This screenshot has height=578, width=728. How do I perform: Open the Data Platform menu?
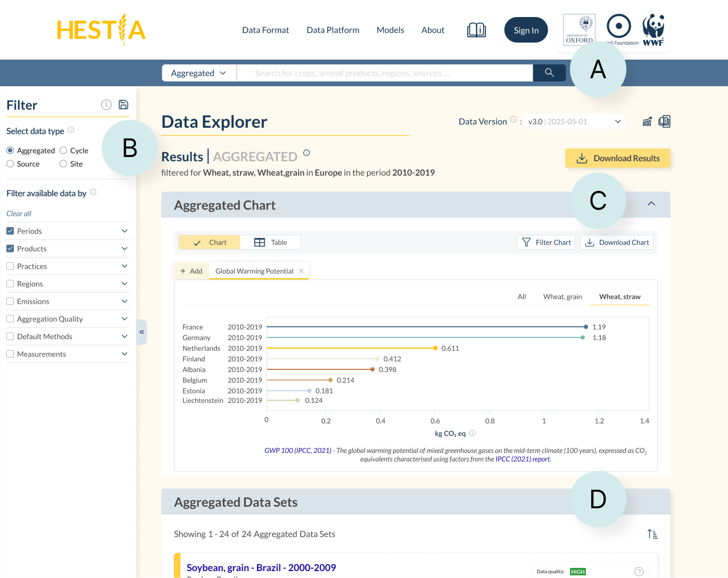tap(333, 30)
